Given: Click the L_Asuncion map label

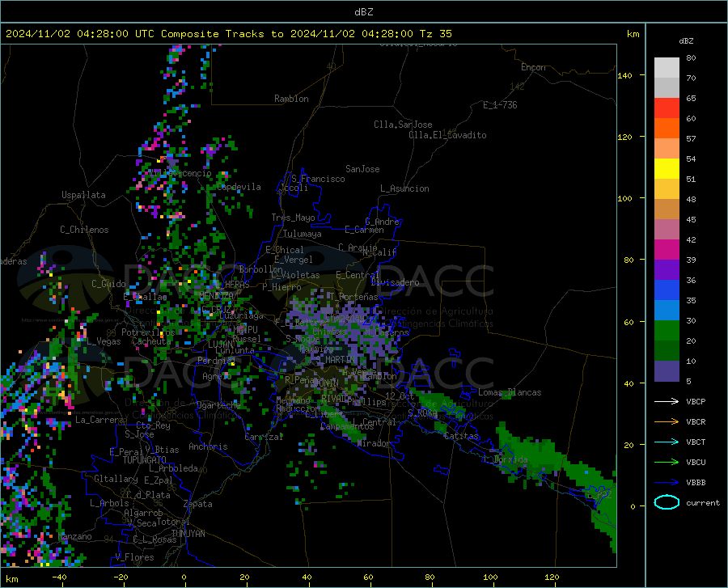Looking at the screenshot, I should pyautogui.click(x=404, y=188).
